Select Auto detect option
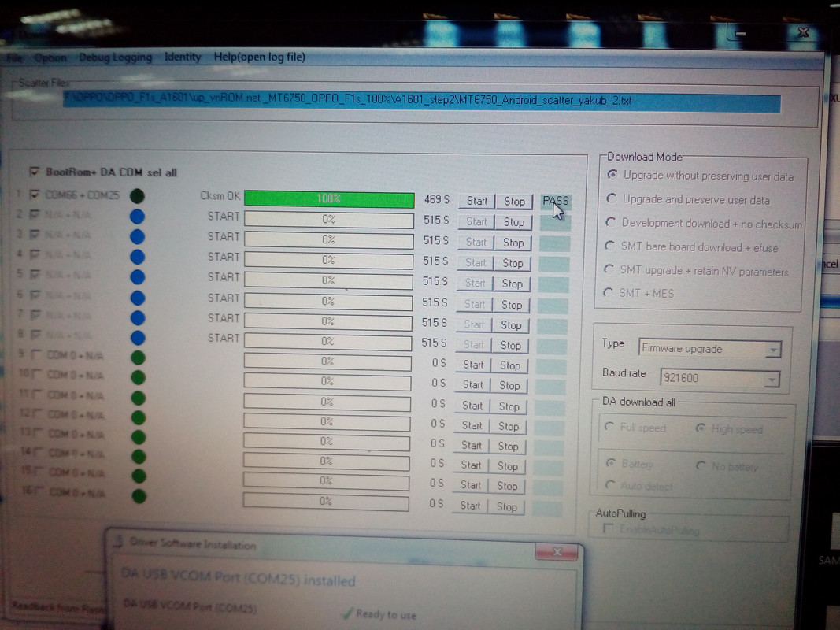 609,485
